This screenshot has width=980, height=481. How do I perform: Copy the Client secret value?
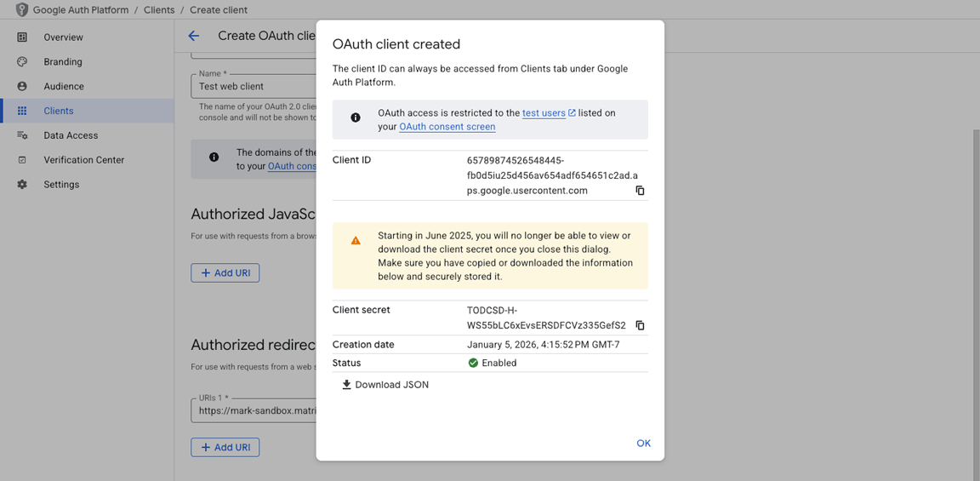pyautogui.click(x=640, y=325)
